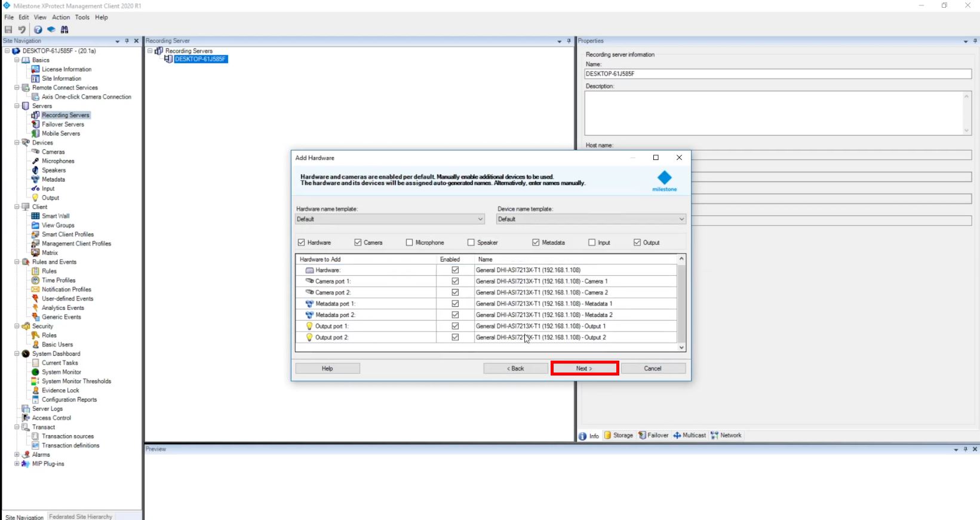Click the recording server Name field
This screenshot has height=520, width=980.
tap(778, 74)
